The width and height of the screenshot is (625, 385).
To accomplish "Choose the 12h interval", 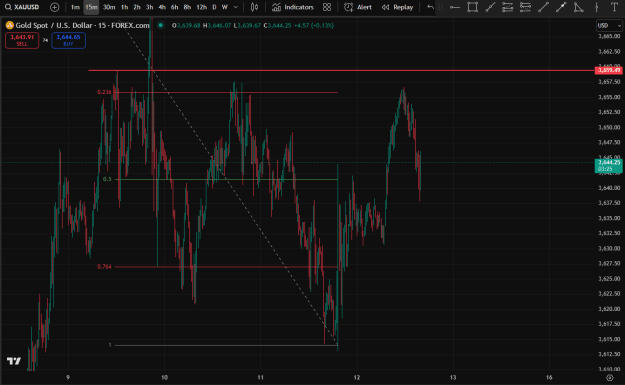I will pos(202,7).
